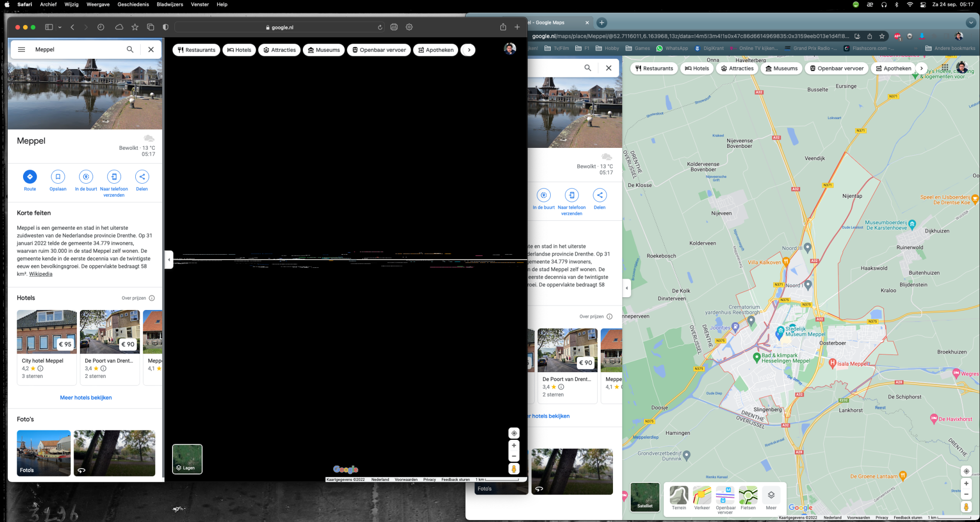Screen dimensions: 980x522
Task: Toggle Fietsen layer in Chrome map
Action: (748, 498)
